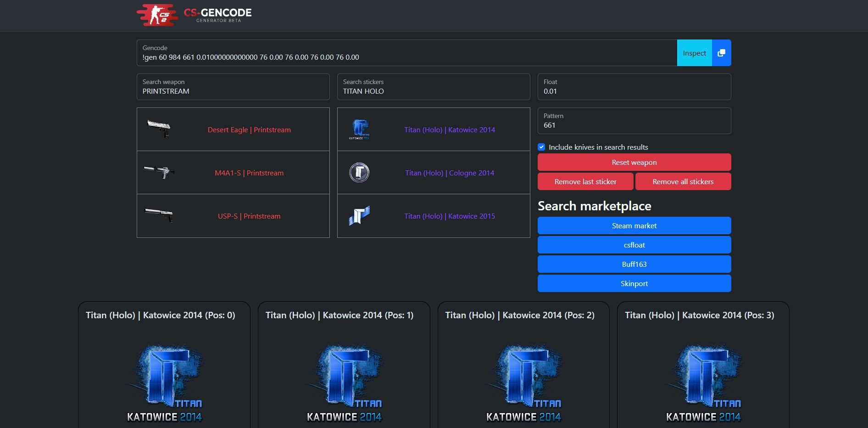Click the Pos: 0 card title
Screen dimensions: 868x428
(x=161, y=315)
